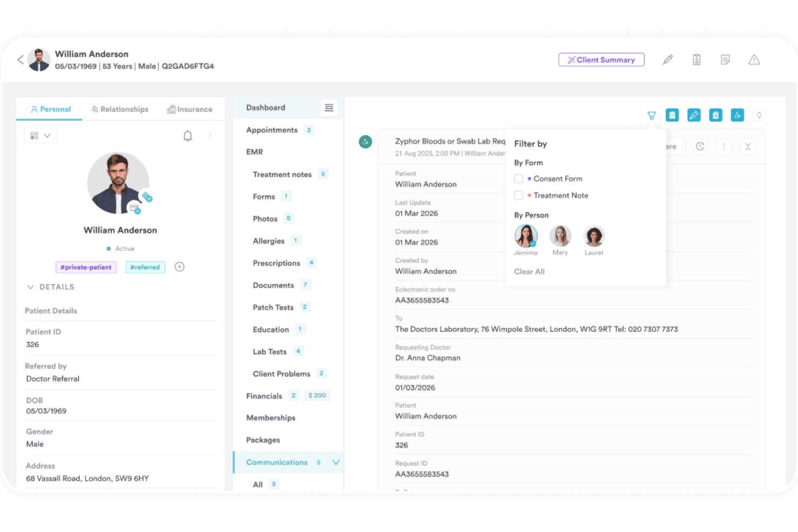The width and height of the screenshot is (798, 532).
Task: Click the Electronic order no AA3655583543
Action: [x=422, y=300]
